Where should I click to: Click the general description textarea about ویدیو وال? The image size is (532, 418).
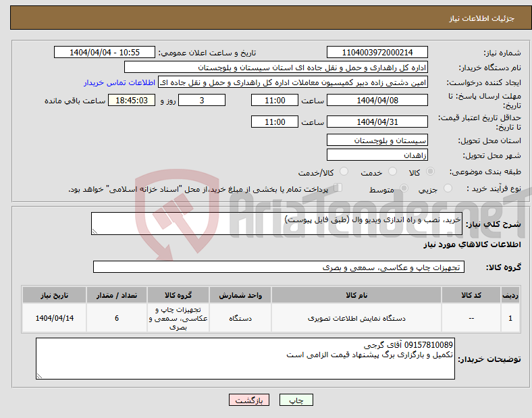277,224
